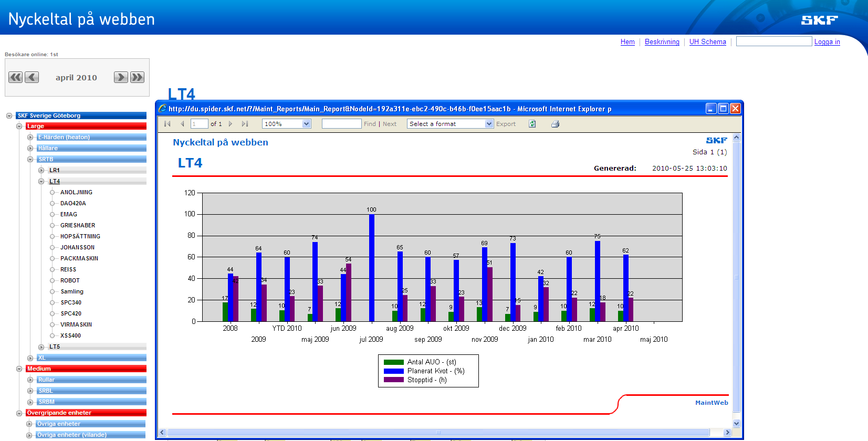The height and width of the screenshot is (441, 868).
Task: Collapse the Large group
Action: pyautogui.click(x=19, y=126)
